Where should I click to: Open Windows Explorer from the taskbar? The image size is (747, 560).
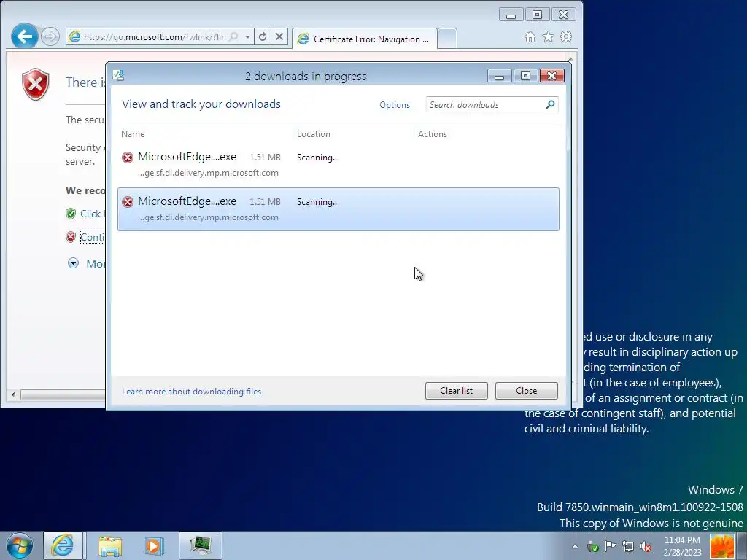coord(110,545)
